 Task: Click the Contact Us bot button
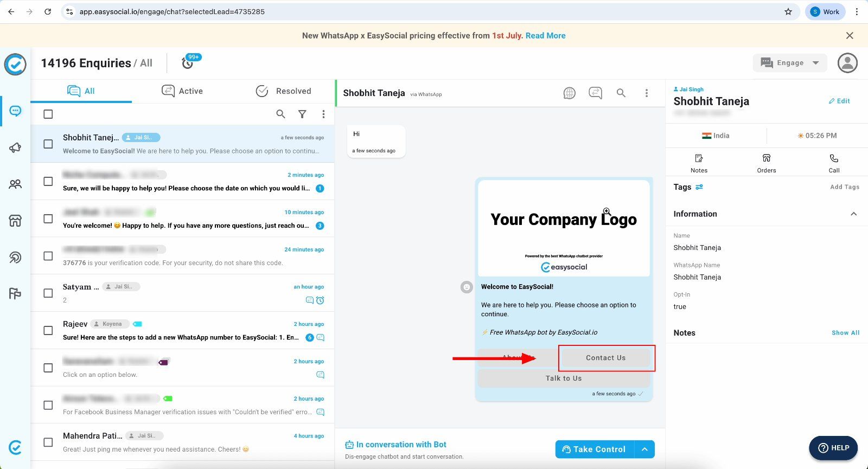605,358
